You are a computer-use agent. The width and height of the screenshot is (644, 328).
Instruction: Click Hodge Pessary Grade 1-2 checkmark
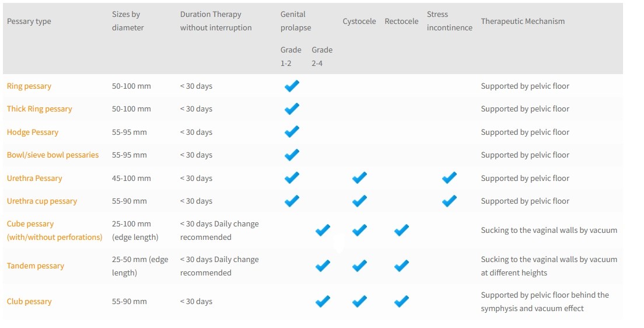tap(292, 132)
